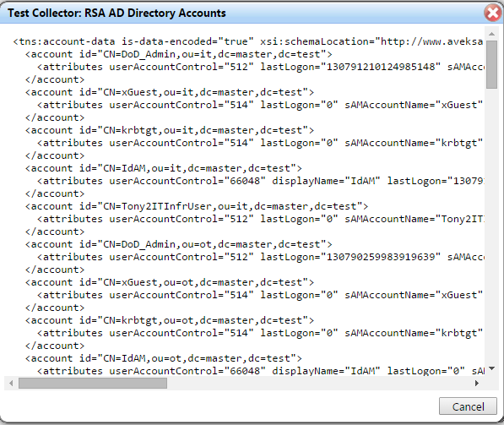The image size is (504, 425).
Task: Close the Test Collector dialog
Action: (x=493, y=13)
